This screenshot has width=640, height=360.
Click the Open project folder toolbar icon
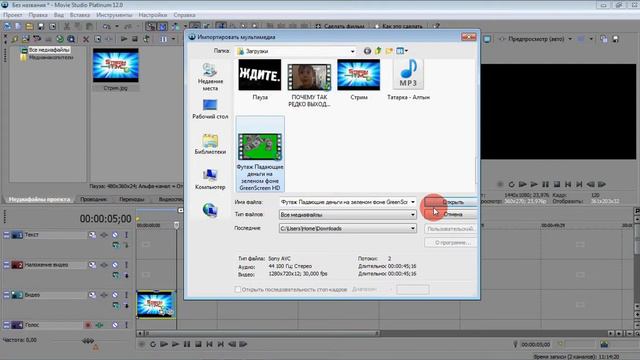[x=29, y=27]
